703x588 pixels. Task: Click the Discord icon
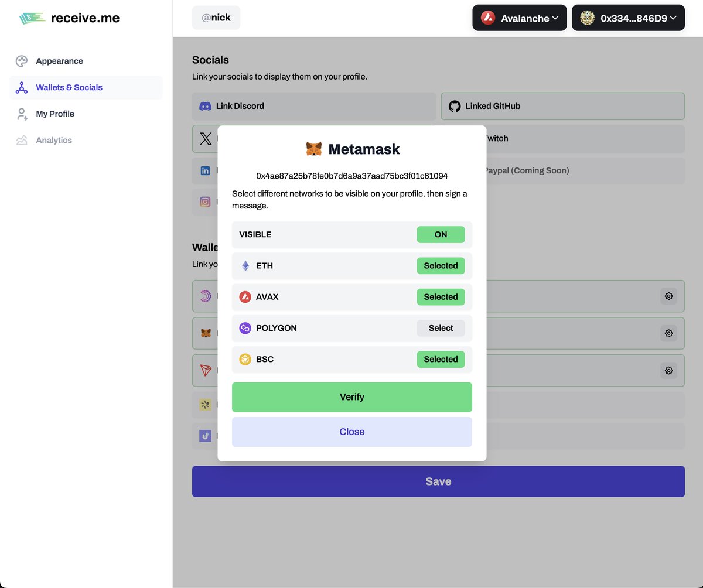(205, 106)
